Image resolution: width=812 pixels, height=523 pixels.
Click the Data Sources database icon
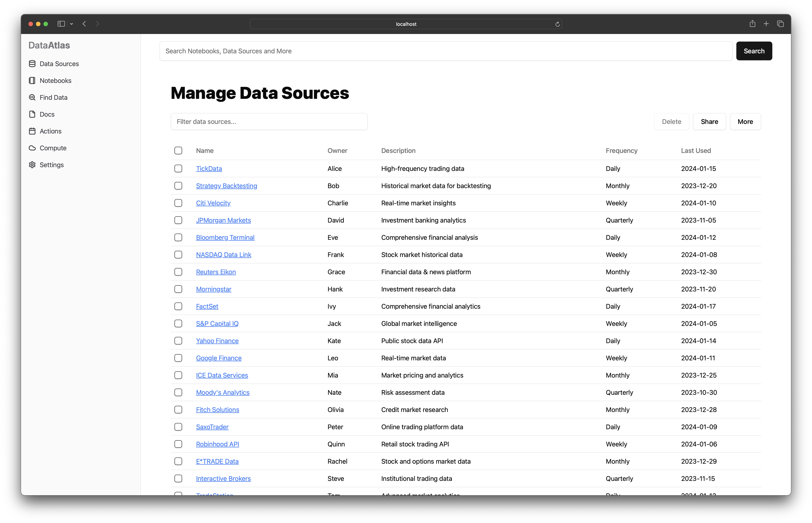pyautogui.click(x=32, y=64)
